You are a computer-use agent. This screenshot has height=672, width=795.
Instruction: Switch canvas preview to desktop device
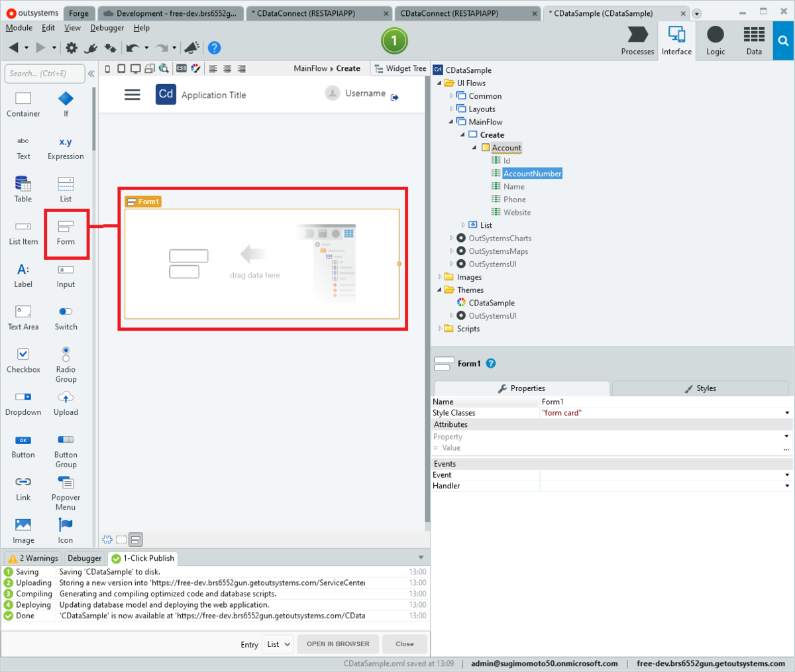135,68
